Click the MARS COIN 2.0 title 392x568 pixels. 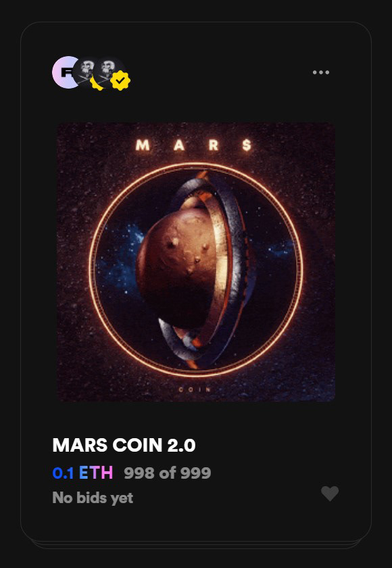tap(124, 445)
